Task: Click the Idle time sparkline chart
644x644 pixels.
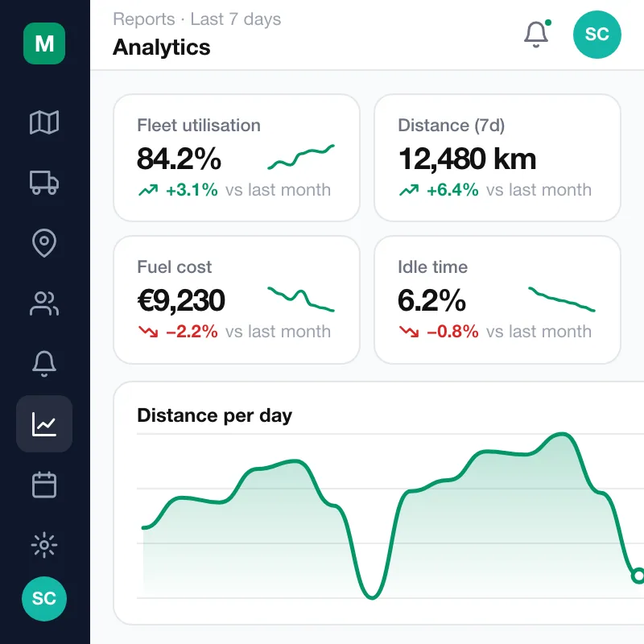Action: point(561,299)
